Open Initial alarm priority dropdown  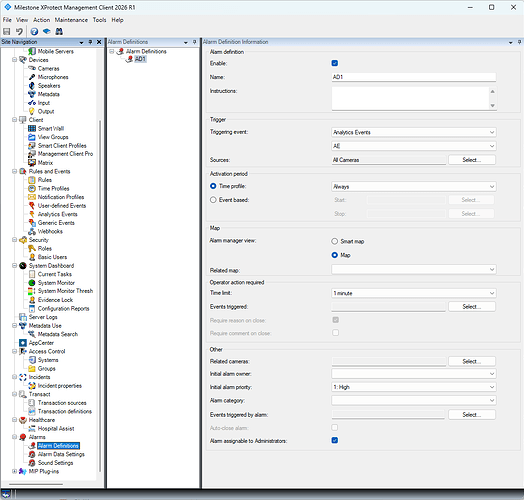pos(414,387)
